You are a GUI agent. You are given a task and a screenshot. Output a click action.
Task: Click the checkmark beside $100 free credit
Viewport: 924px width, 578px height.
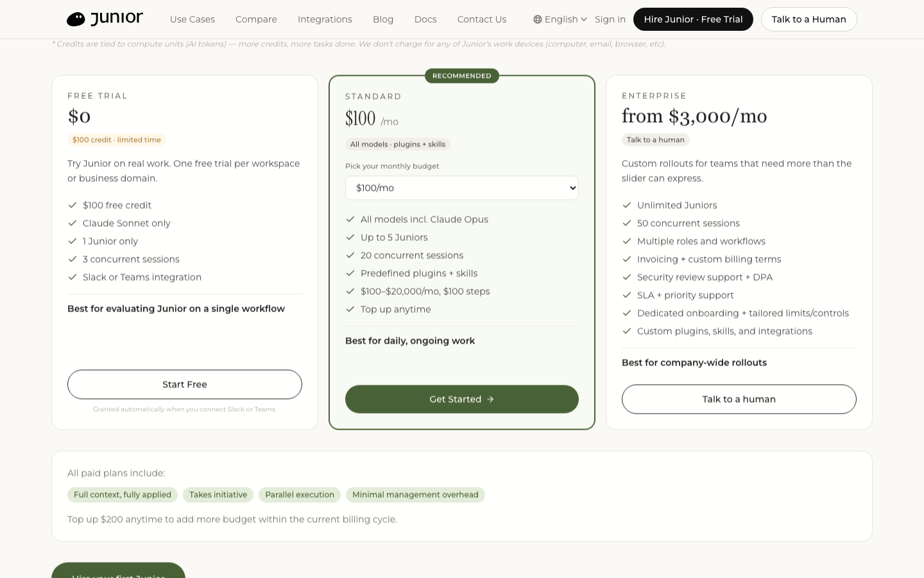point(73,206)
